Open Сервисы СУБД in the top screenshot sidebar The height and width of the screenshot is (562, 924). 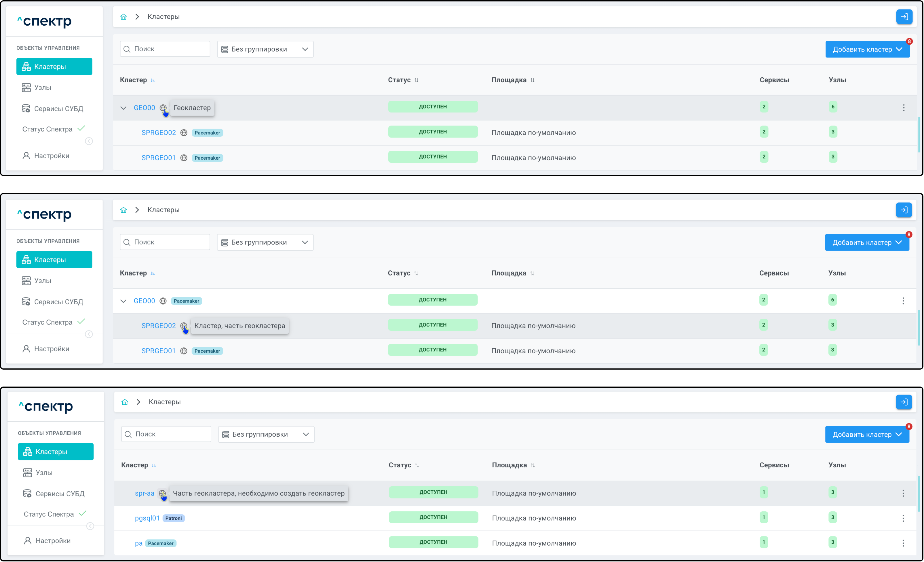point(58,109)
